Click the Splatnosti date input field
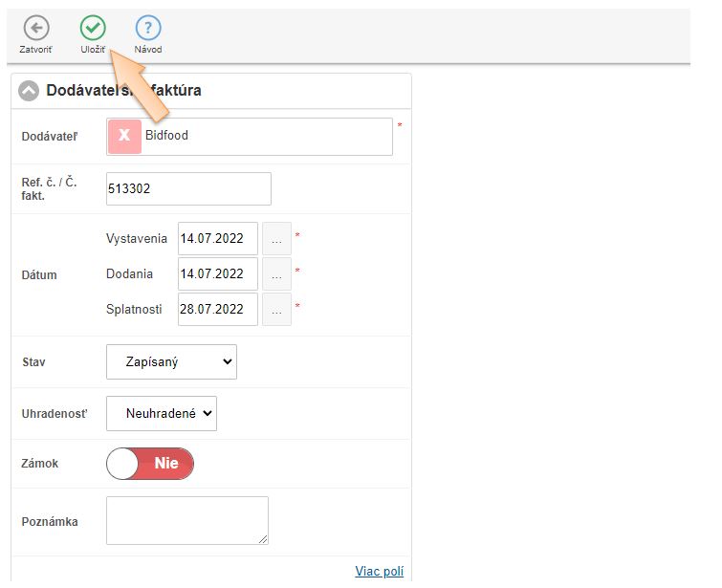This screenshot has width=722, height=588. [x=217, y=310]
